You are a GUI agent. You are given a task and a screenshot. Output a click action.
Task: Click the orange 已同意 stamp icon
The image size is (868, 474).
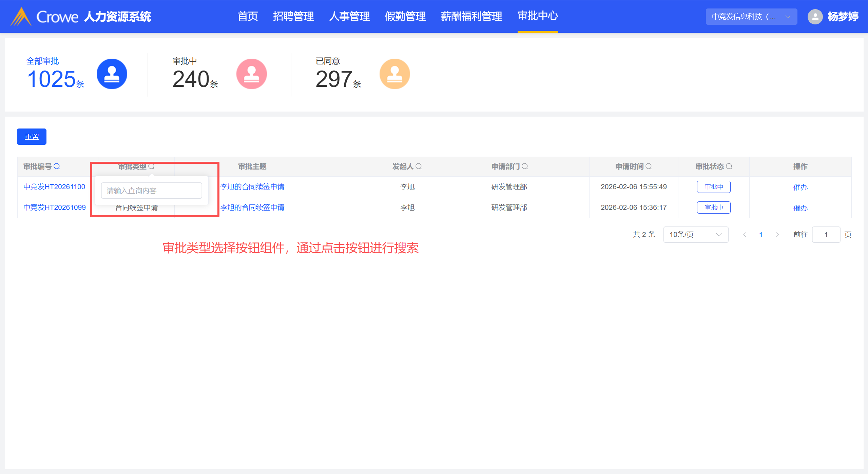[394, 74]
